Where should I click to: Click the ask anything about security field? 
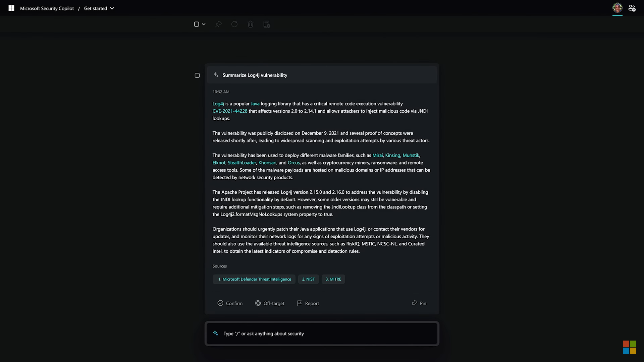[x=322, y=334]
